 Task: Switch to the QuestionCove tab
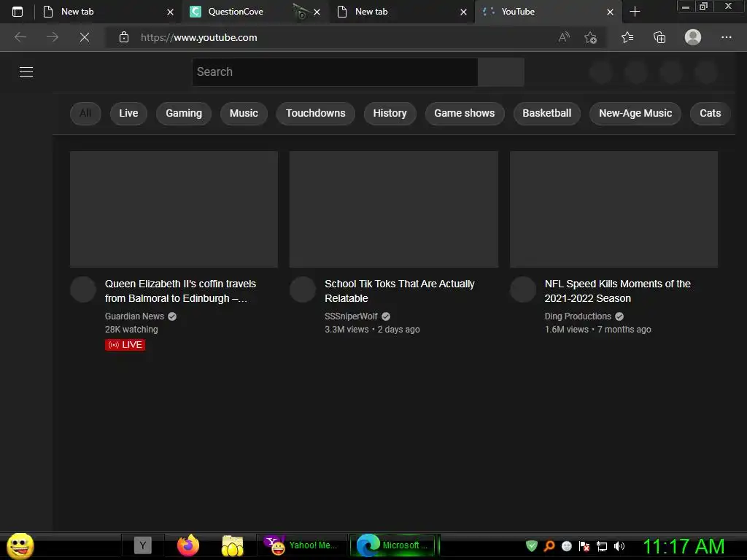pos(236,12)
